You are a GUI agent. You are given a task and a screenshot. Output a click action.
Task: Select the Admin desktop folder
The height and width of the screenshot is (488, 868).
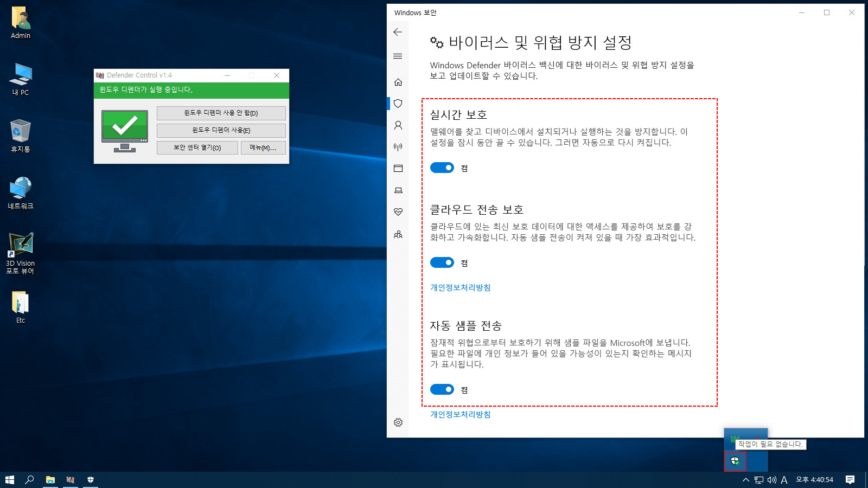tap(21, 23)
